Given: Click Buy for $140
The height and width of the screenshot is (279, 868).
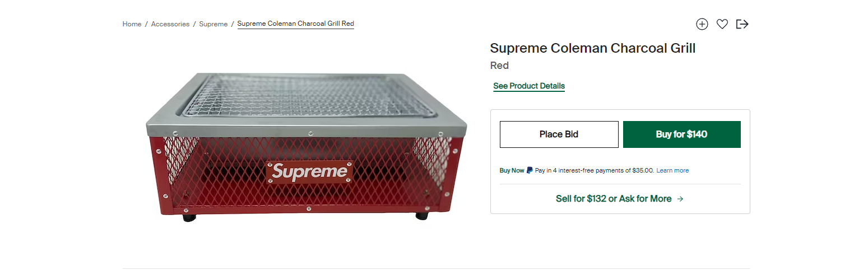Looking at the screenshot, I should pos(681,134).
